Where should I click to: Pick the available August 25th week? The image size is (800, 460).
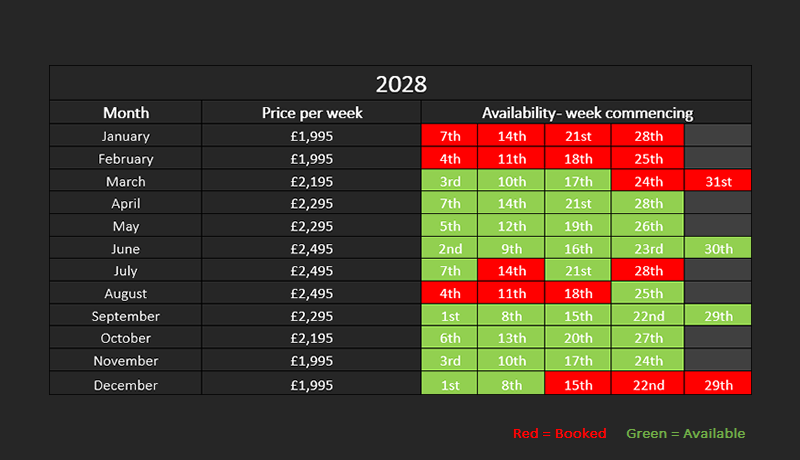point(647,294)
